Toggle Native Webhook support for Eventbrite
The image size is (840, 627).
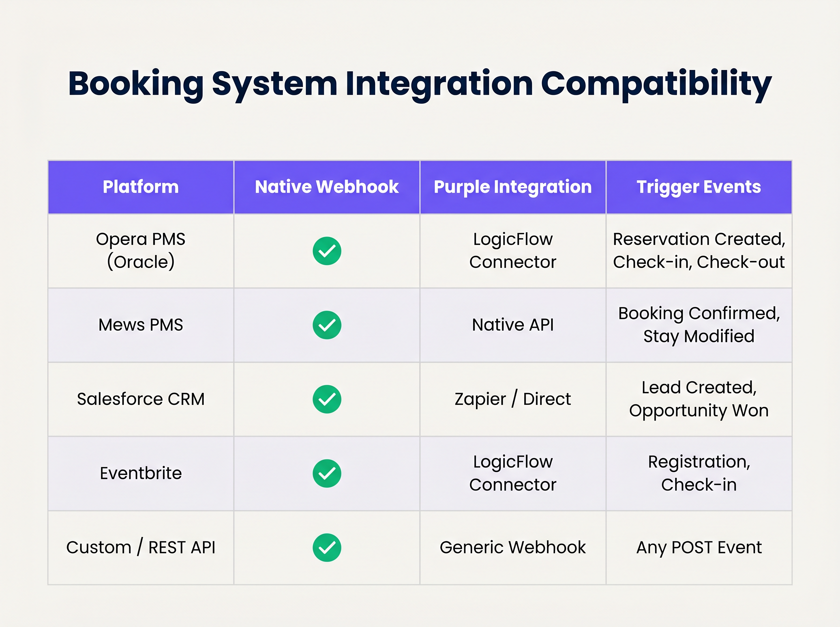(327, 473)
